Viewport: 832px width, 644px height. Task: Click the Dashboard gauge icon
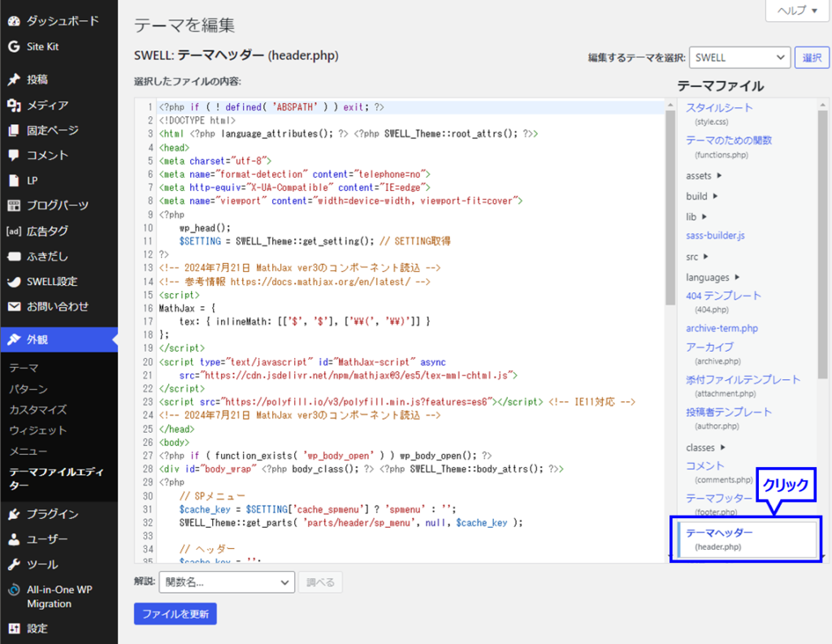coord(15,21)
